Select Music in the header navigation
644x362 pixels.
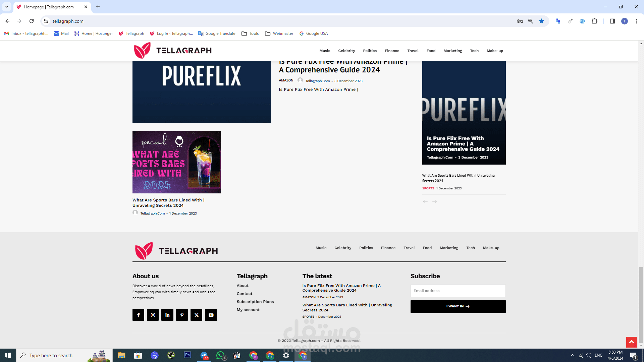(325, 51)
